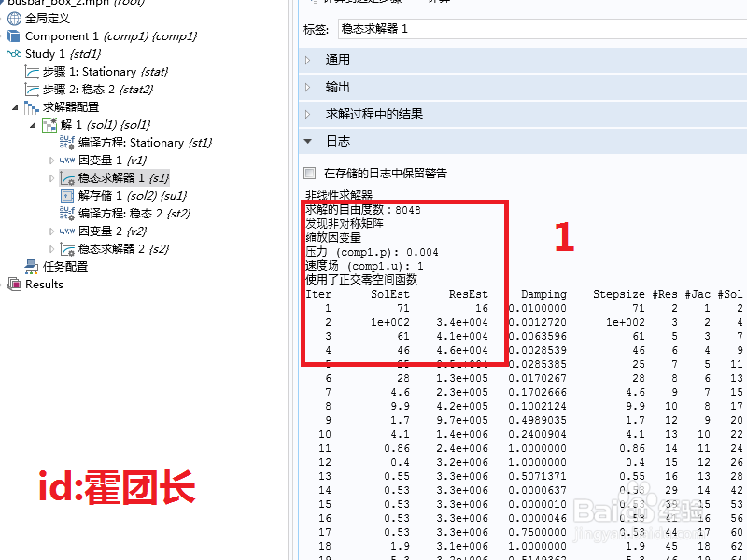This screenshot has height=560, width=747.
Task: Click the SolEst column header in log
Action: click(x=390, y=294)
